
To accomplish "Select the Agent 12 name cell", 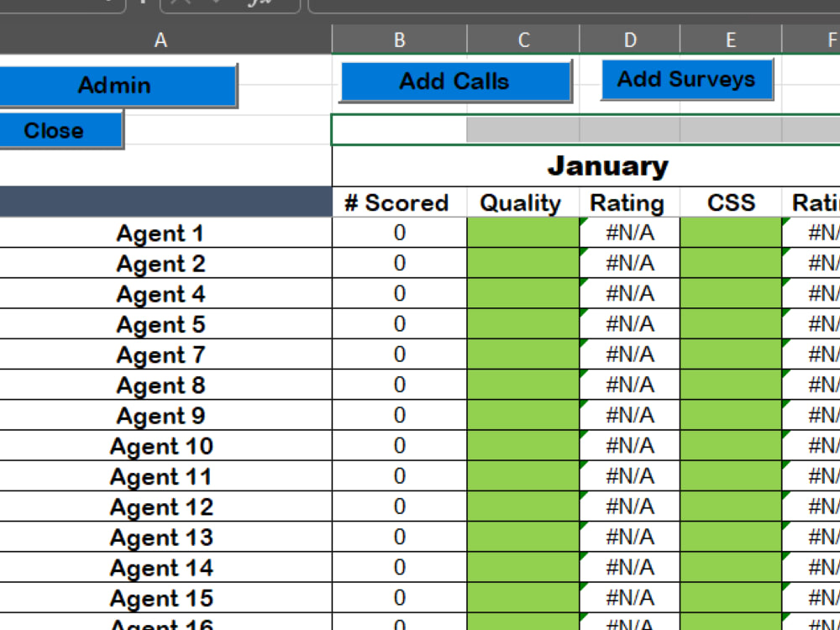I will [165, 507].
